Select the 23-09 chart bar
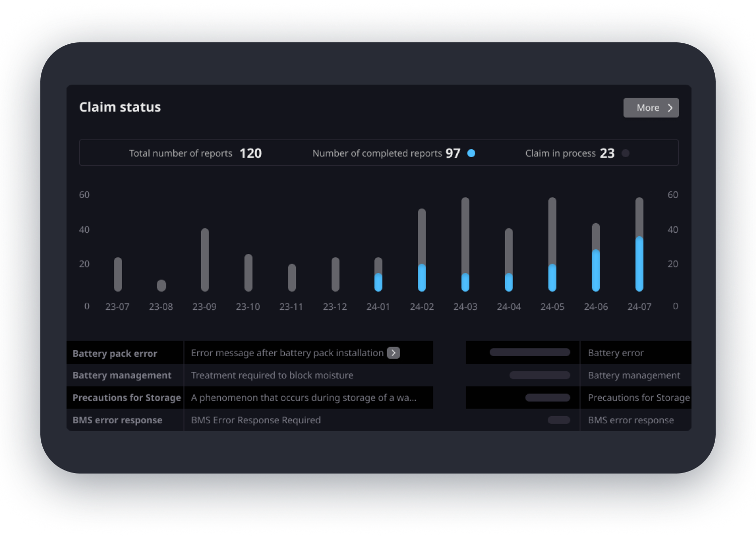The width and height of the screenshot is (756, 536). 205,260
